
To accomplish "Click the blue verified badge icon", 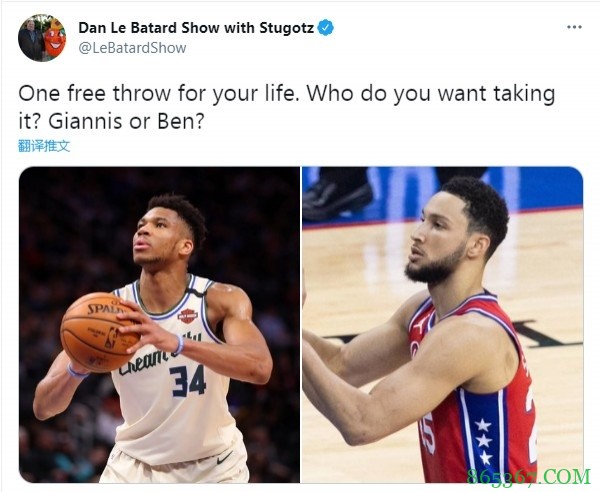I will click(x=326, y=28).
